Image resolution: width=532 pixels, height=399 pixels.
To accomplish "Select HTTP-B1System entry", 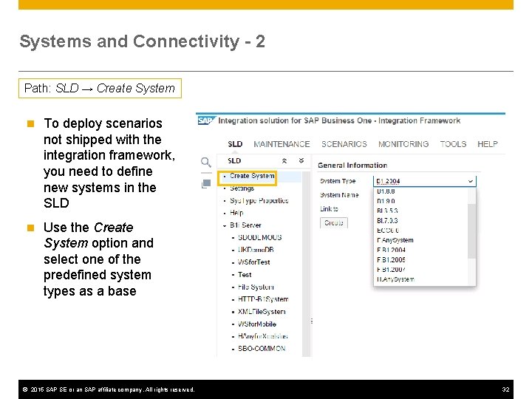I will [x=263, y=299].
